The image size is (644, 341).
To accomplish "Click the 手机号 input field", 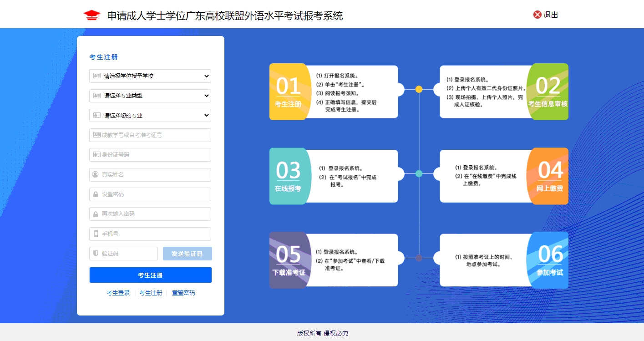I will pos(150,234).
